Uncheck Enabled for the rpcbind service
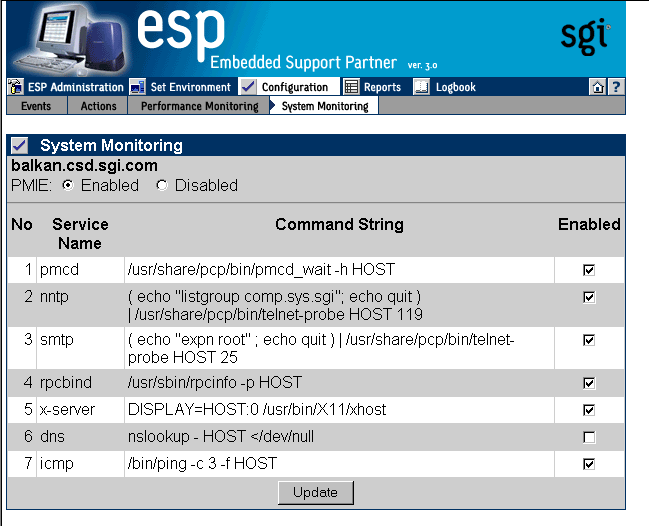Image resolution: width=649 pixels, height=526 pixels. tap(589, 383)
